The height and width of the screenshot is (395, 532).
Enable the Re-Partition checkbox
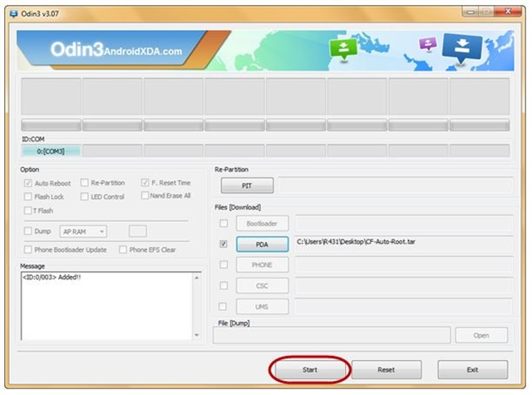coord(84,183)
